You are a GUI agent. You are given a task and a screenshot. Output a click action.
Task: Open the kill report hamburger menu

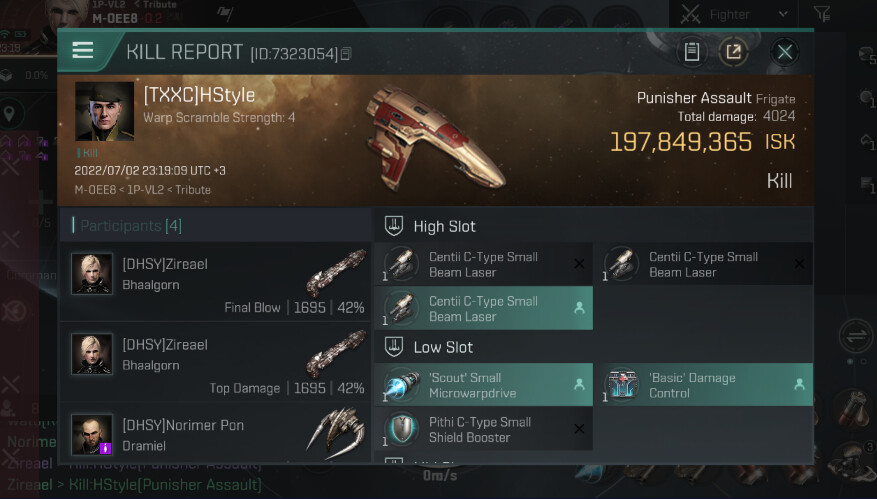83,50
